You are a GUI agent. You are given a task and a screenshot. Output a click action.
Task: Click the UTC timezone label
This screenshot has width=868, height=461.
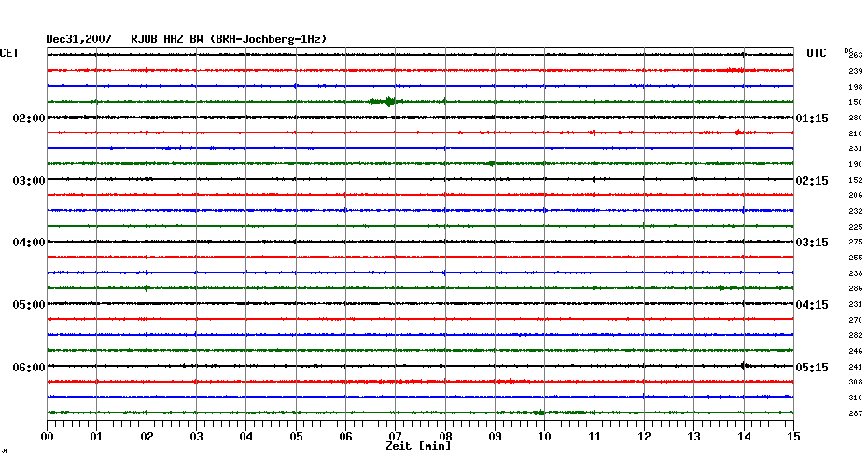817,53
